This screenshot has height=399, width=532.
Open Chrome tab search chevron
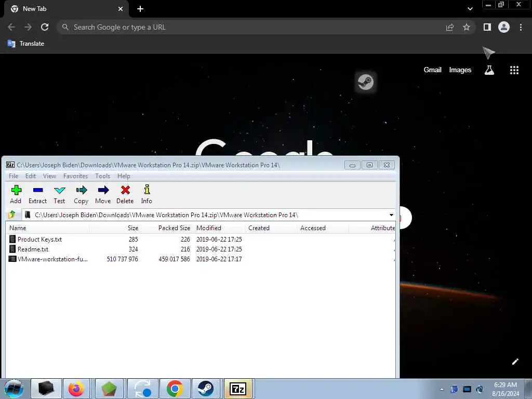point(470,9)
